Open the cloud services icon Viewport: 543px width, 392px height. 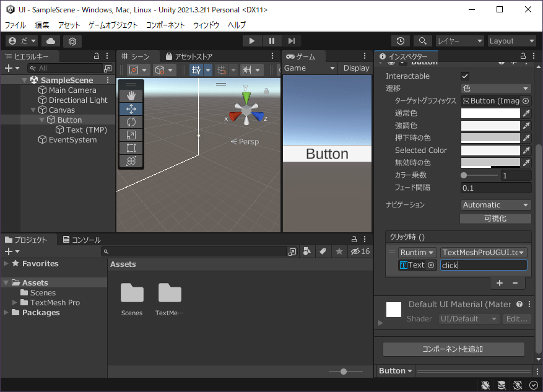pyautogui.click(x=51, y=41)
